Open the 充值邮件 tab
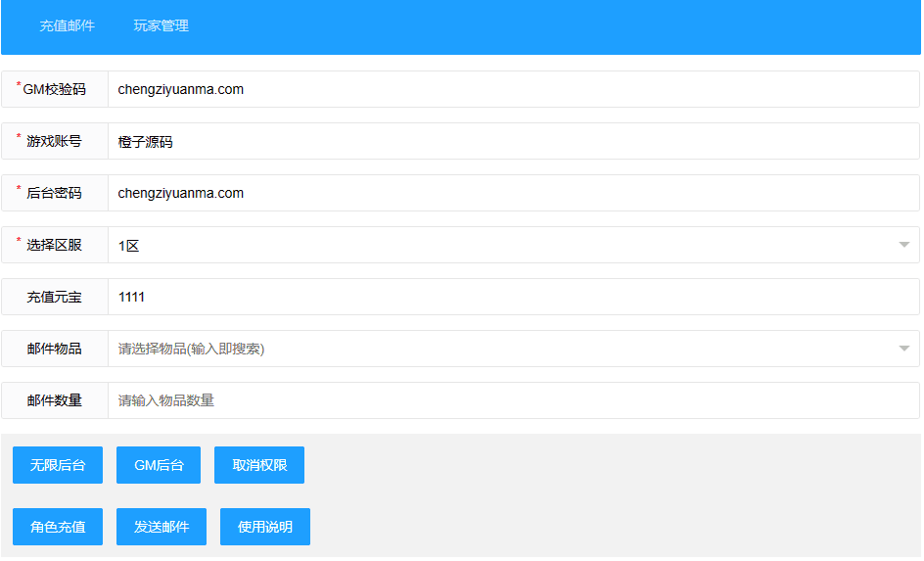Viewport: 924px width, 561px height. tap(67, 26)
